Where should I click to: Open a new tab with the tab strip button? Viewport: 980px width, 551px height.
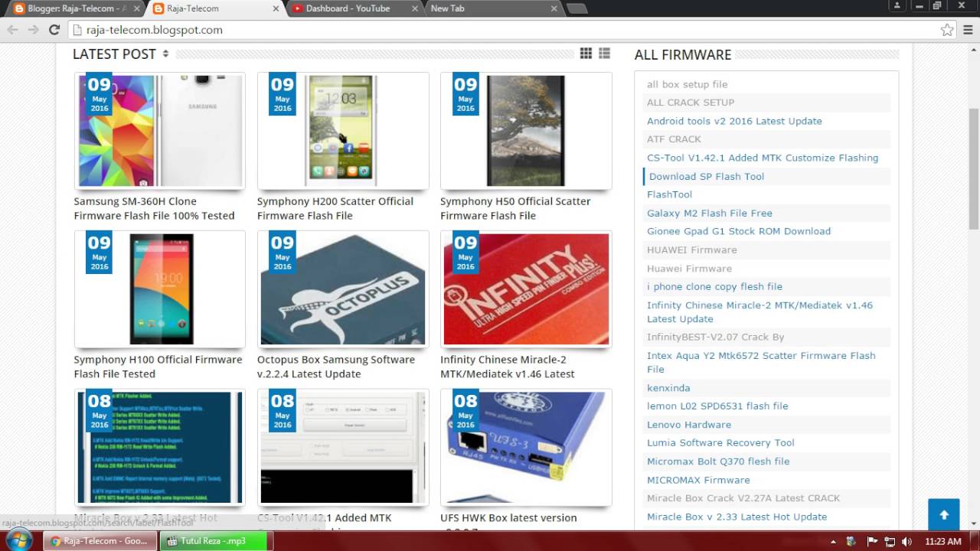coord(577,8)
